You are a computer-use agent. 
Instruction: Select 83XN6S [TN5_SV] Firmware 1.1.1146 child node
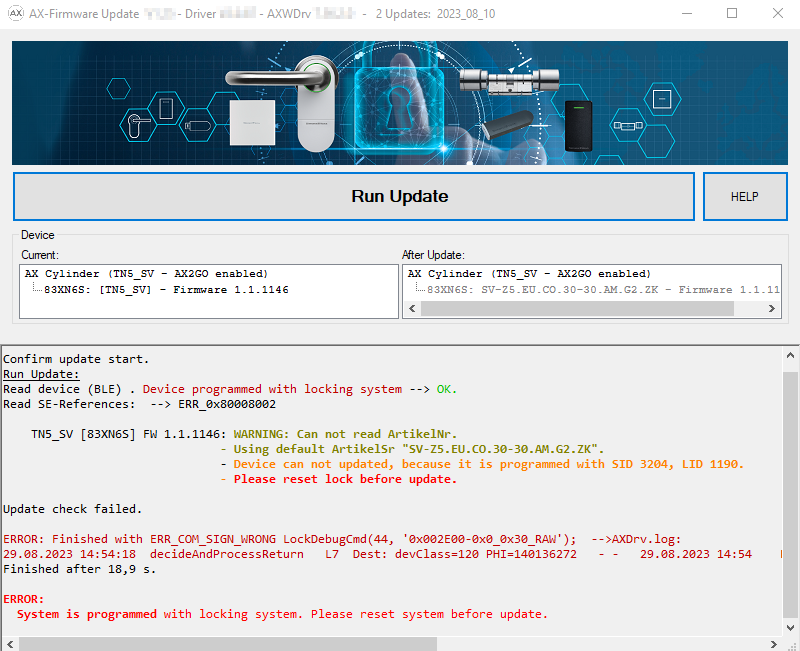pyautogui.click(x=166, y=290)
